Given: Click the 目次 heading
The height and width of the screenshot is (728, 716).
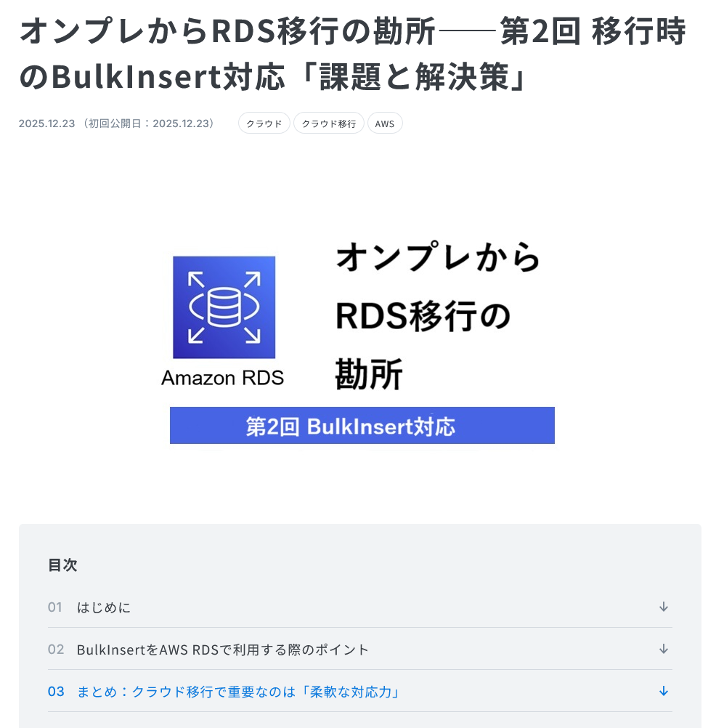Looking at the screenshot, I should pyautogui.click(x=62, y=565).
